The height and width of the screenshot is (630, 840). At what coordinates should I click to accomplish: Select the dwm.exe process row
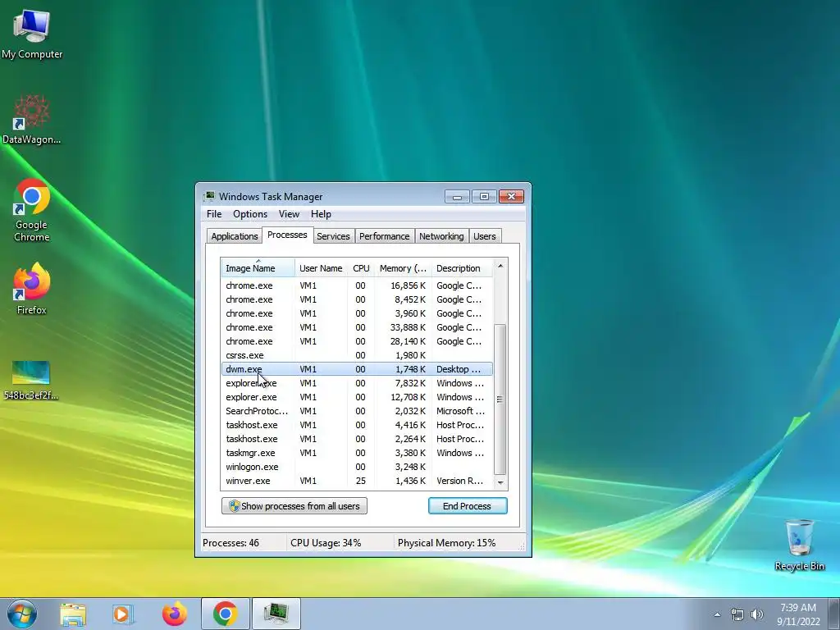(x=357, y=369)
